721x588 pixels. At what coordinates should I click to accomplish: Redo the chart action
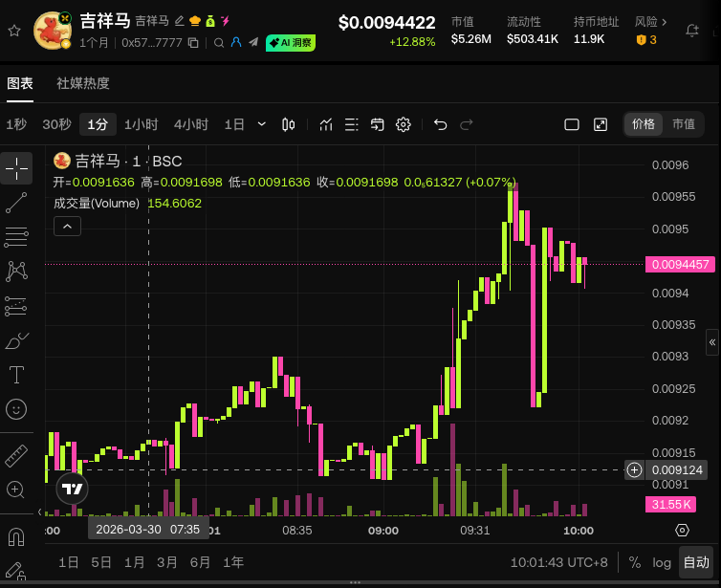tap(467, 124)
